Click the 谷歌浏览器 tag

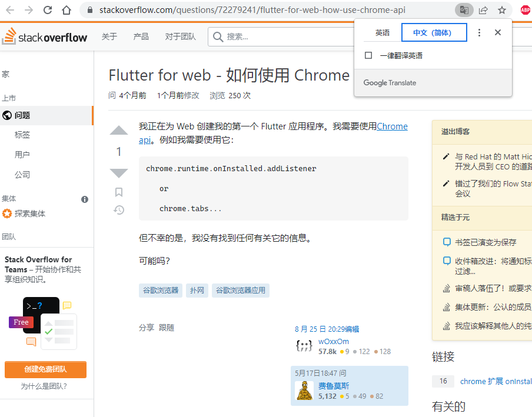coord(161,290)
